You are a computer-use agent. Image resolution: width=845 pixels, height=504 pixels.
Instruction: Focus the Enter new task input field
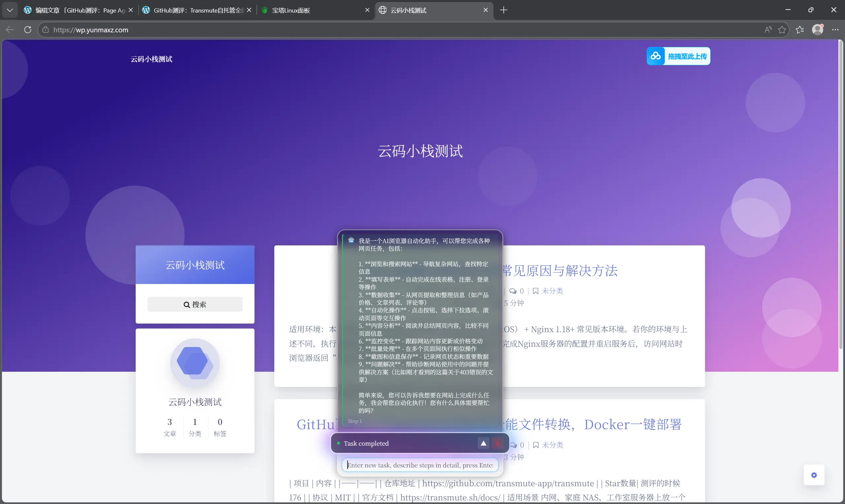(420, 465)
